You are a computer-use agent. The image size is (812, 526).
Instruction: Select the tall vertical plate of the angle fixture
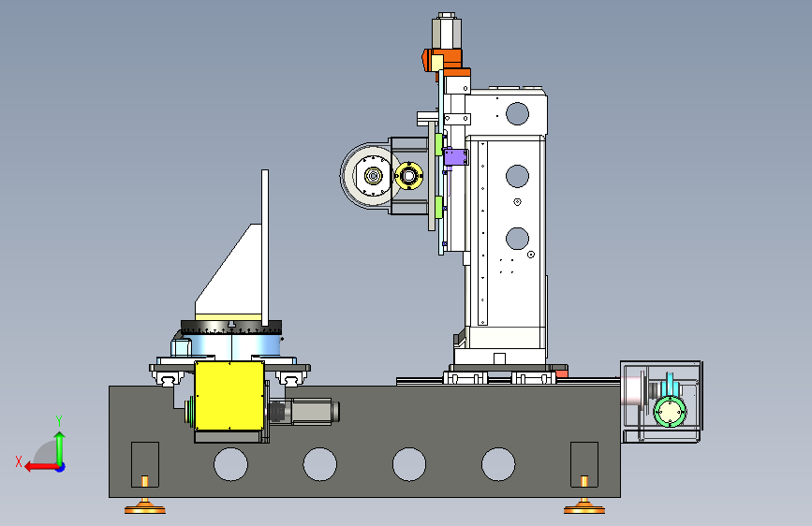click(x=265, y=247)
